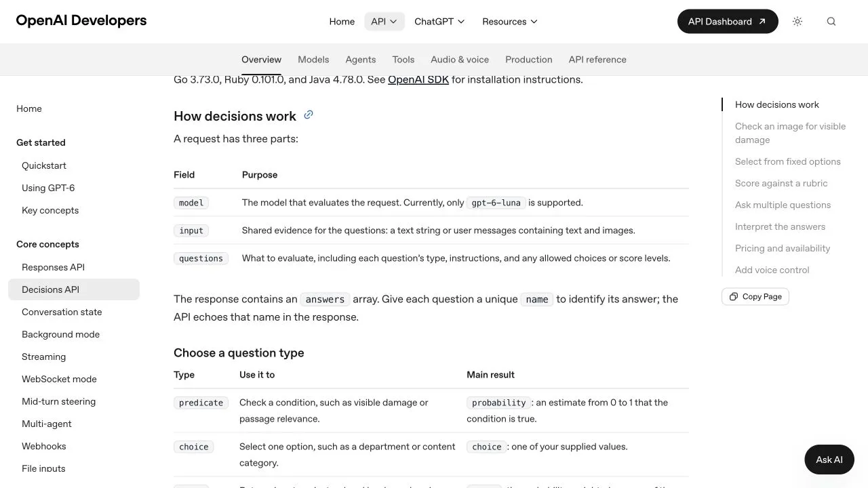This screenshot has width=868, height=488.
Task: Switch to the Agents tab
Action: 361,60
